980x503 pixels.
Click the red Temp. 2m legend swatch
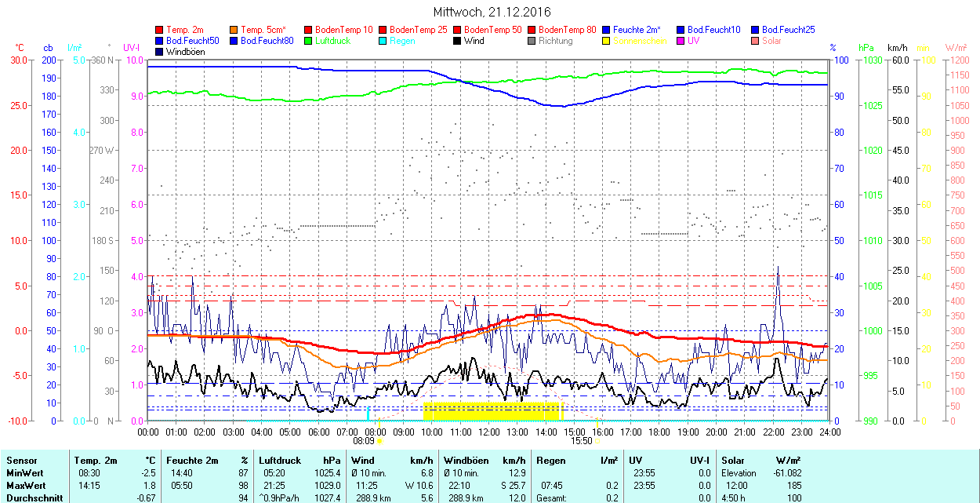tap(160, 30)
